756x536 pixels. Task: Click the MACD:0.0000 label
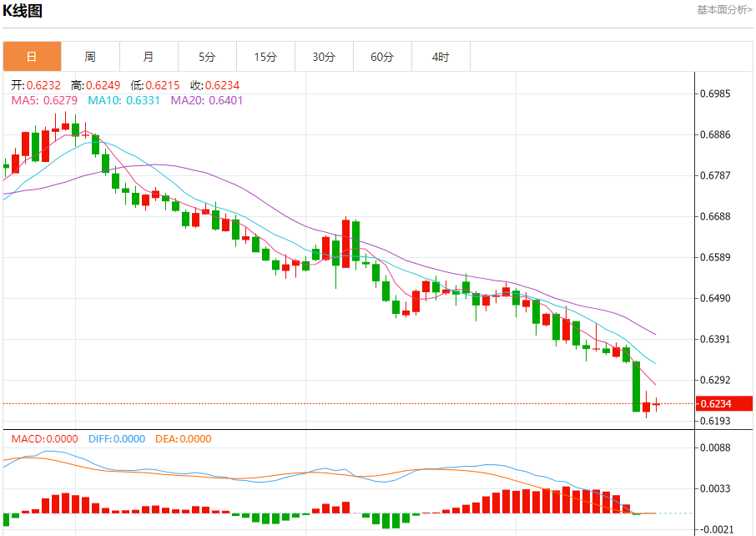coord(45,439)
